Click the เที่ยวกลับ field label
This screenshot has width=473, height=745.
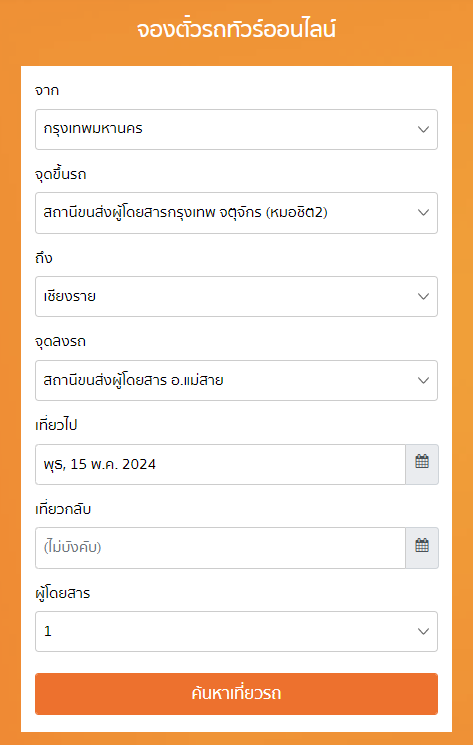point(63,509)
